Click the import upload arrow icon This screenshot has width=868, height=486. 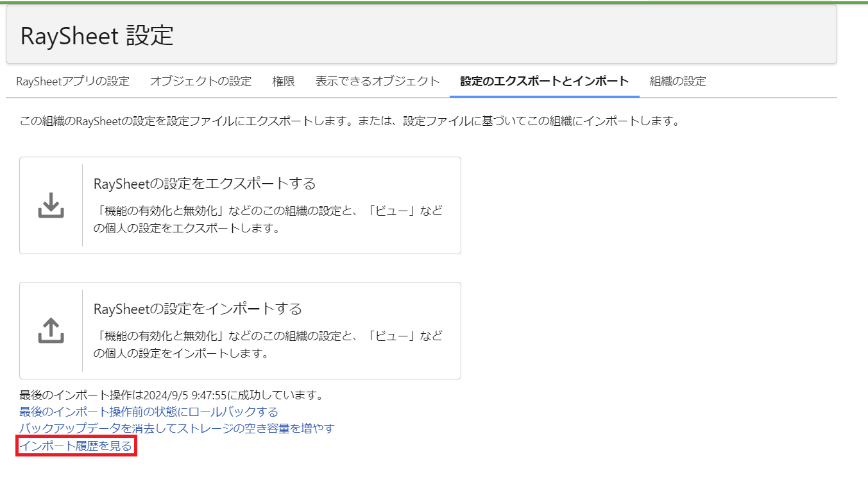51,331
